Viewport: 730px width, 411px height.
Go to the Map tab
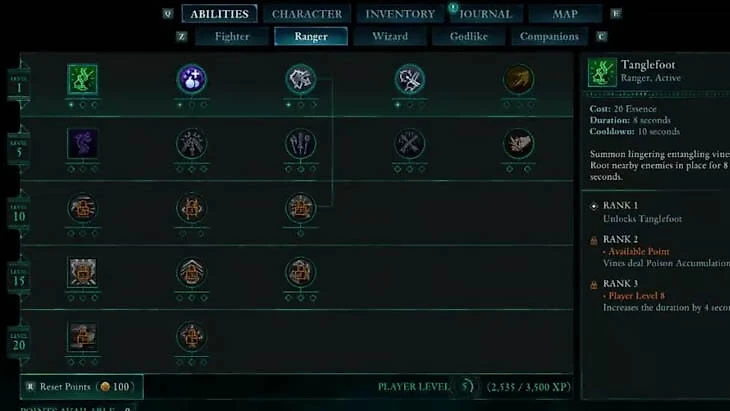565,14
